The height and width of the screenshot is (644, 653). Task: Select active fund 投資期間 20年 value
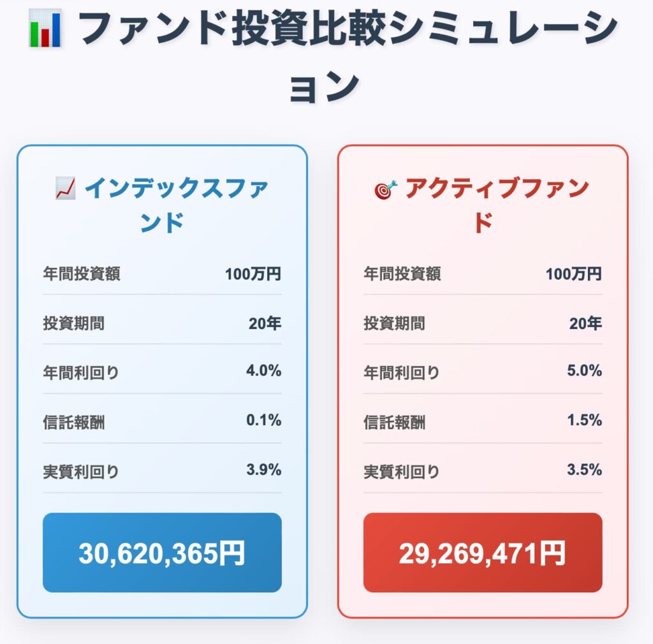point(585,323)
